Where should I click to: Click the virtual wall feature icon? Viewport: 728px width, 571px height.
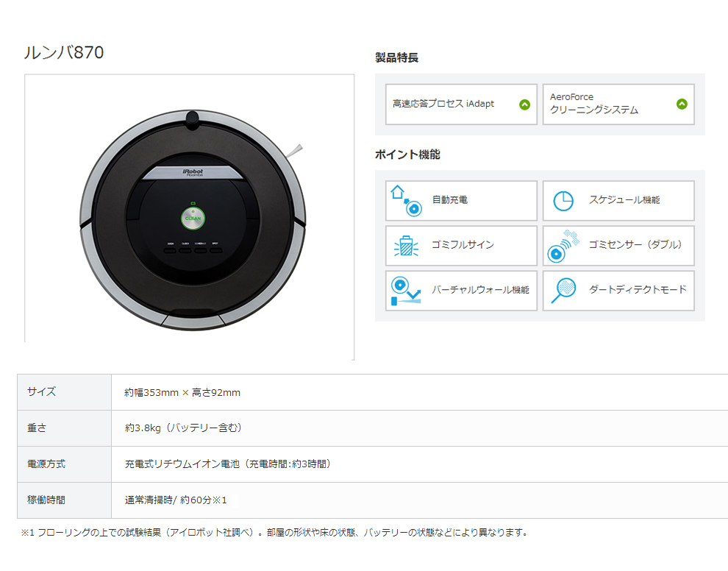click(406, 291)
